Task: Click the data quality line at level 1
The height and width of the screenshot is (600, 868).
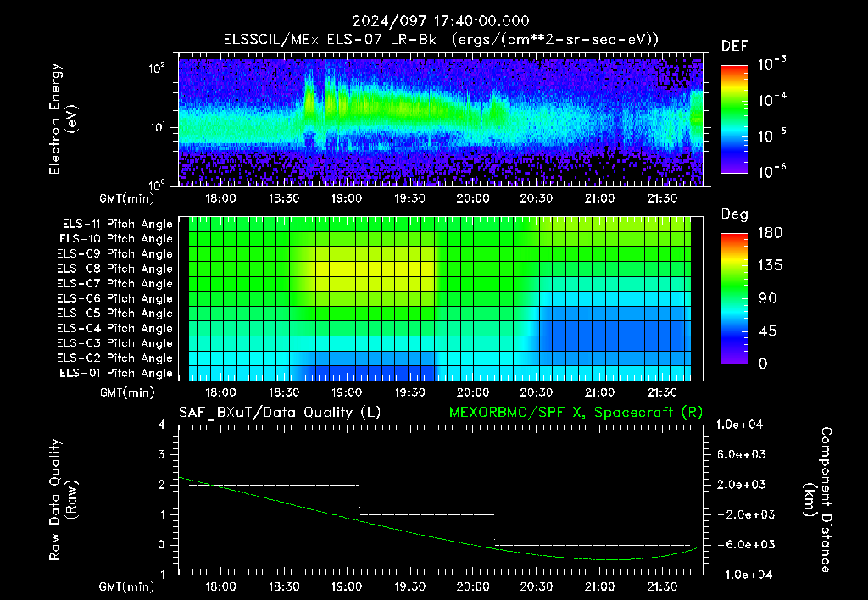Action: (427, 514)
